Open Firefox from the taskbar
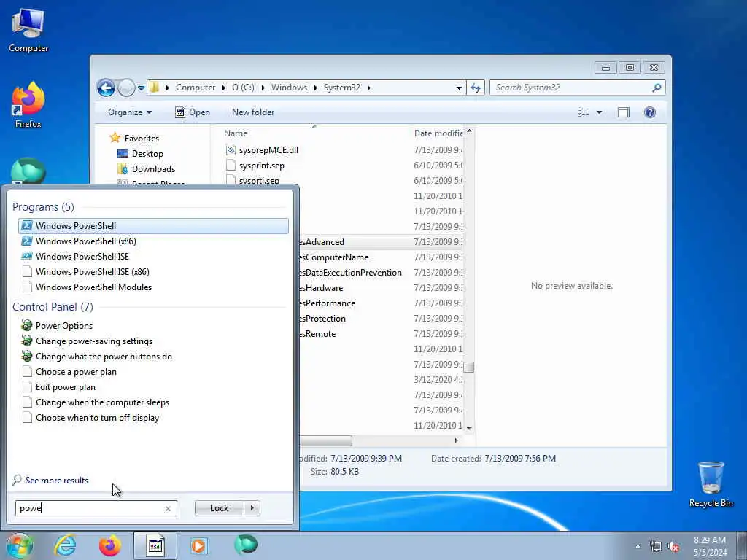Image resolution: width=747 pixels, height=560 pixels. coord(110,545)
